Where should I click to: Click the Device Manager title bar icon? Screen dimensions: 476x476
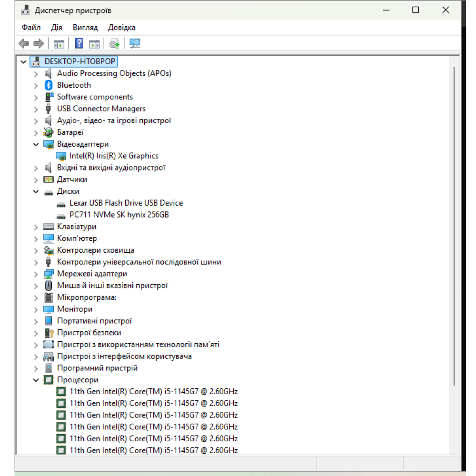26,10
